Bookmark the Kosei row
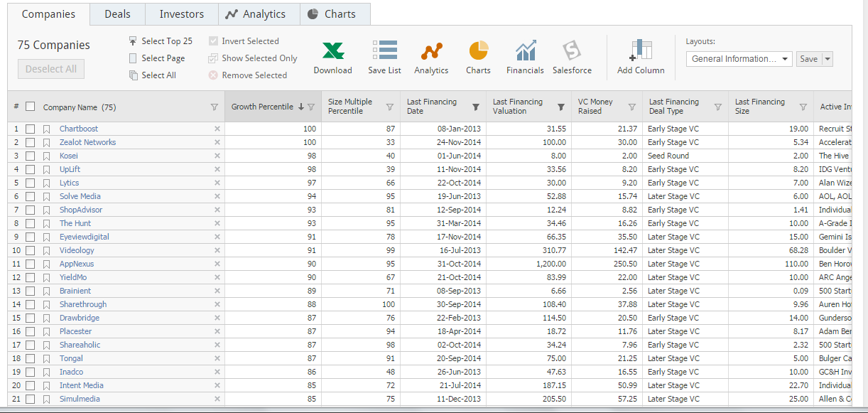Image resolution: width=868 pixels, height=413 pixels. coord(46,156)
